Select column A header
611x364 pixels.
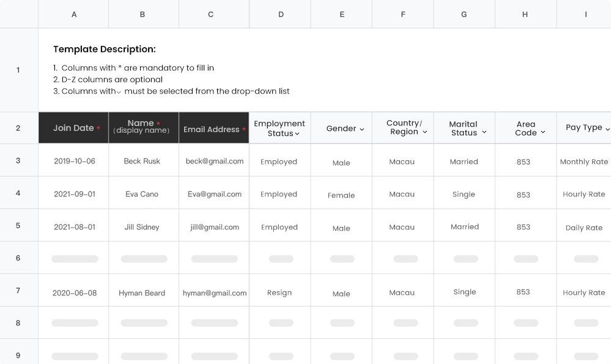tap(73, 14)
